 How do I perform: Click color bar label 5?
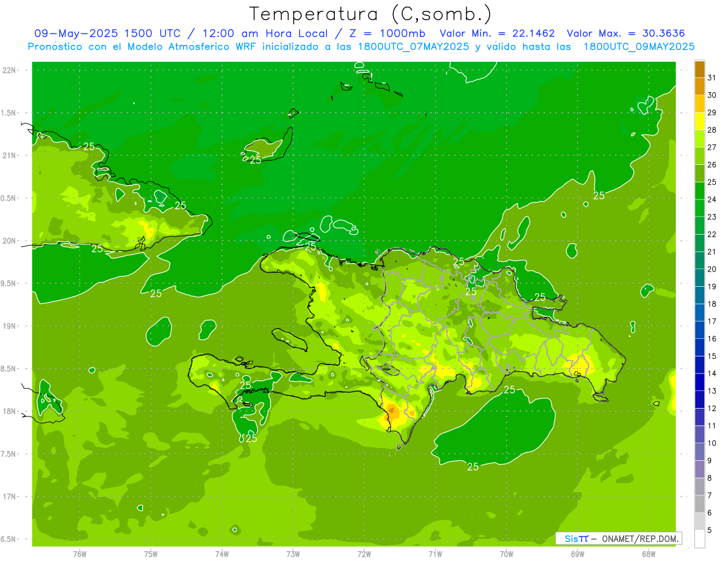coord(710,530)
